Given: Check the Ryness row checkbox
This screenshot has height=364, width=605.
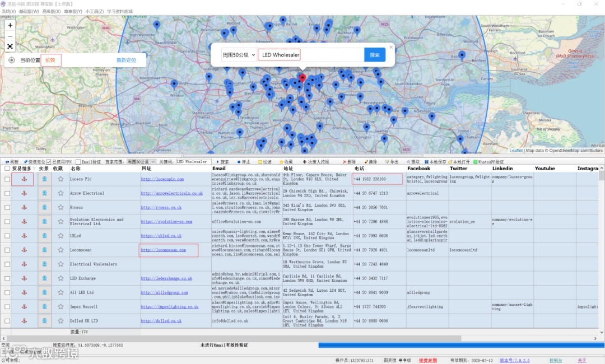Looking at the screenshot, I should (7, 207).
